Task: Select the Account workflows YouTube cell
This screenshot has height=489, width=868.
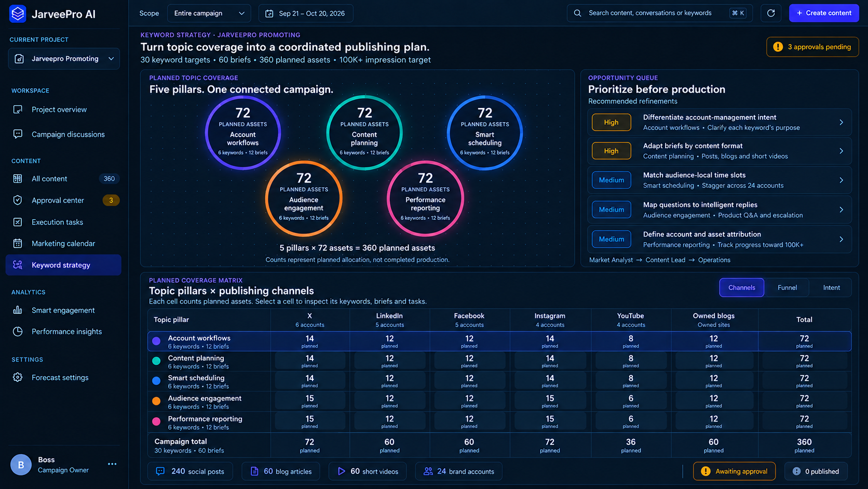Action: coord(631,341)
